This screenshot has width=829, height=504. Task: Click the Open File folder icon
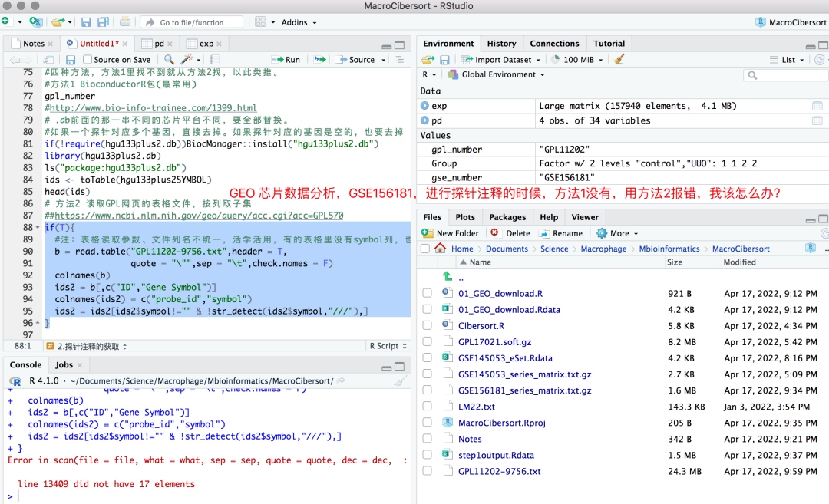[58, 21]
